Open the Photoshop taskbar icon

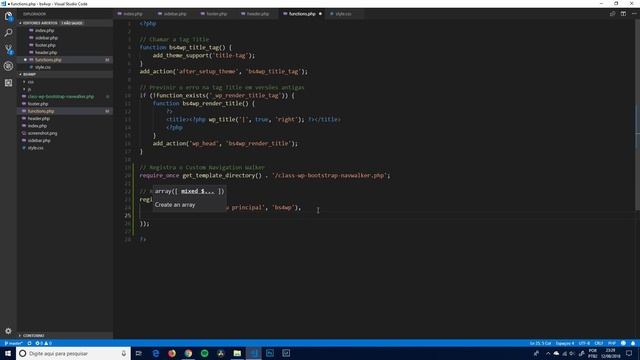point(270,353)
